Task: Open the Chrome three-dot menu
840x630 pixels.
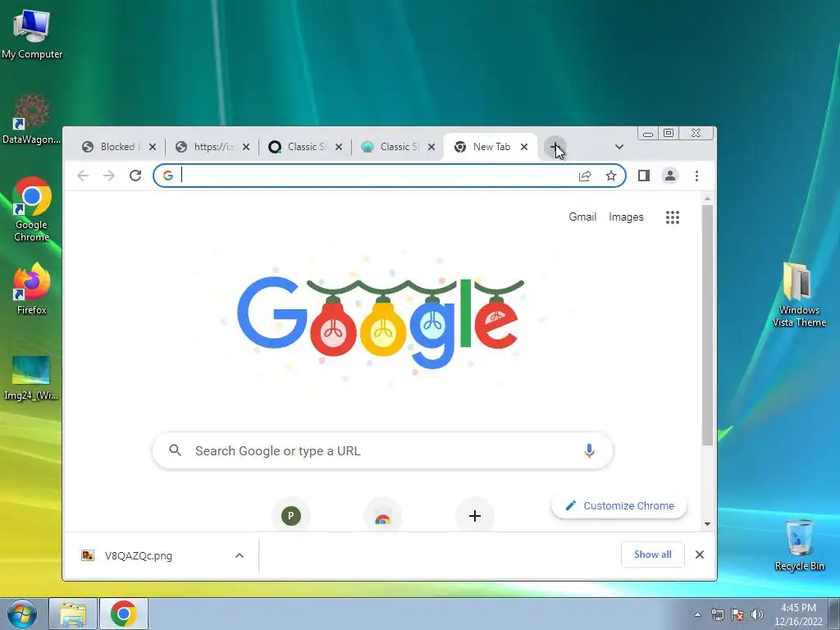Action: point(696,176)
